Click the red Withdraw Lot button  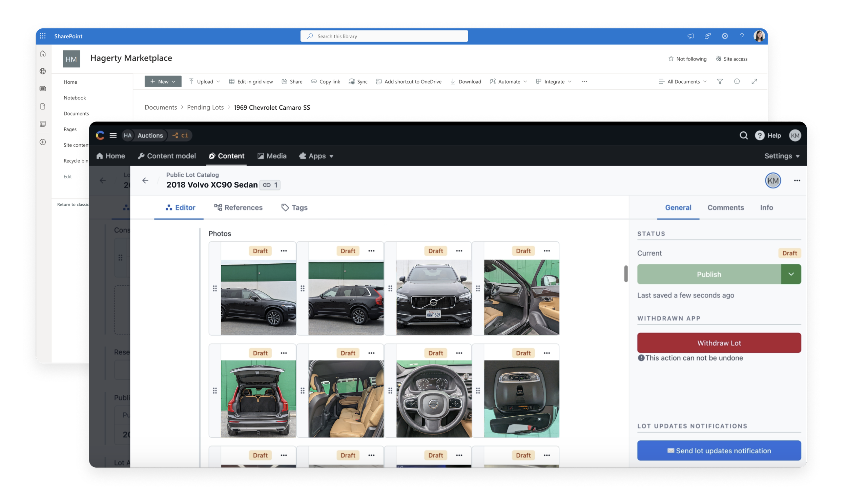coord(719,343)
